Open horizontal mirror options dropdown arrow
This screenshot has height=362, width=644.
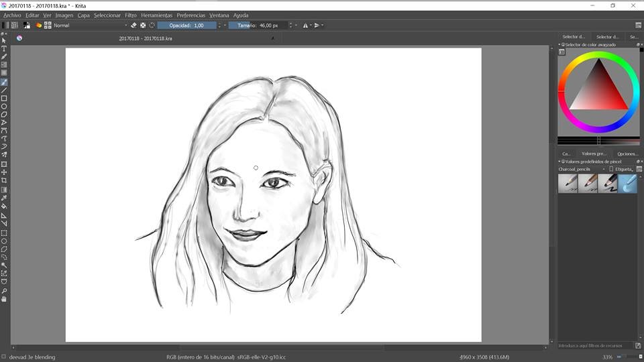coord(311,25)
